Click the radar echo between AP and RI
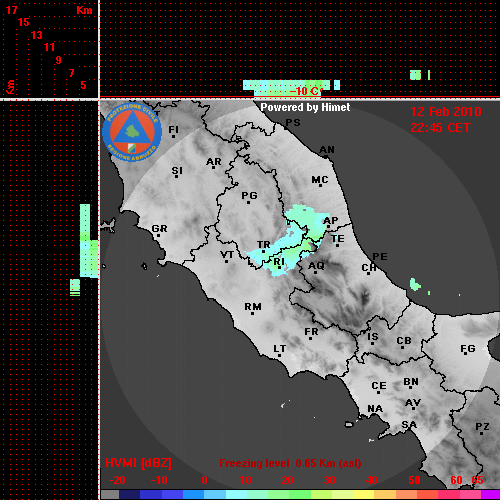 tap(290, 239)
